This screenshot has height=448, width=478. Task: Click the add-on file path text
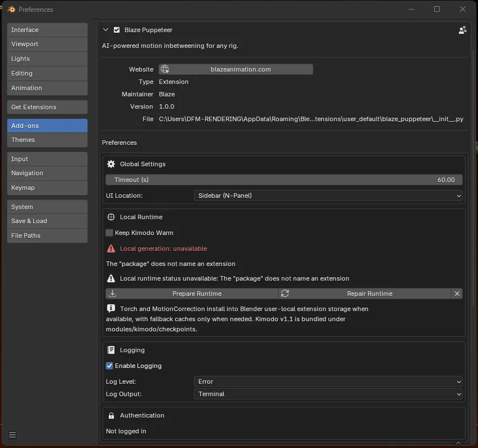tap(311, 119)
